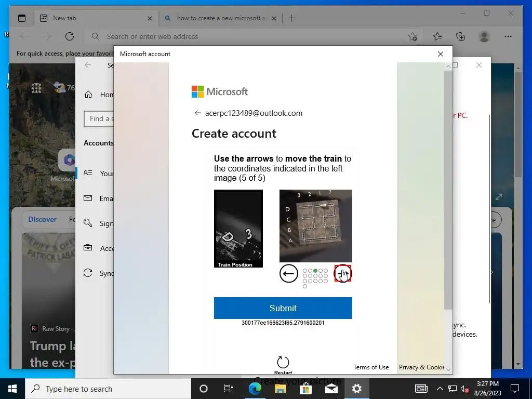
Task: Show hidden system tray icons
Action: [440, 389]
